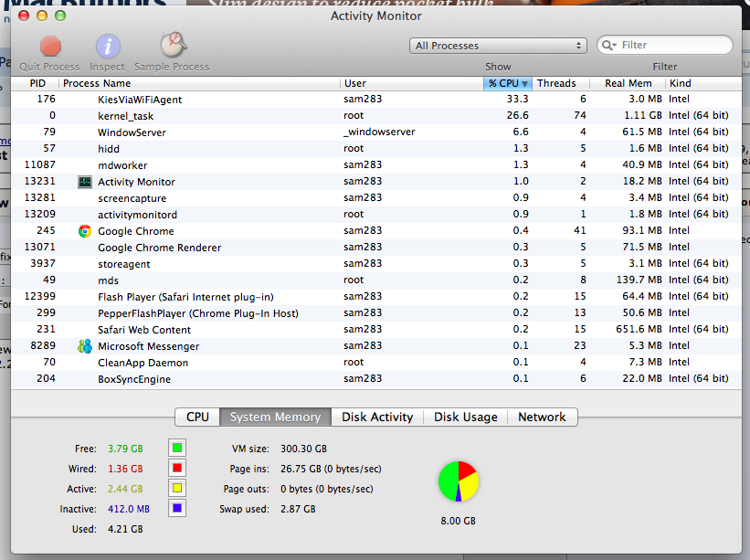Click the red Wired memory color swatch

coord(177,468)
